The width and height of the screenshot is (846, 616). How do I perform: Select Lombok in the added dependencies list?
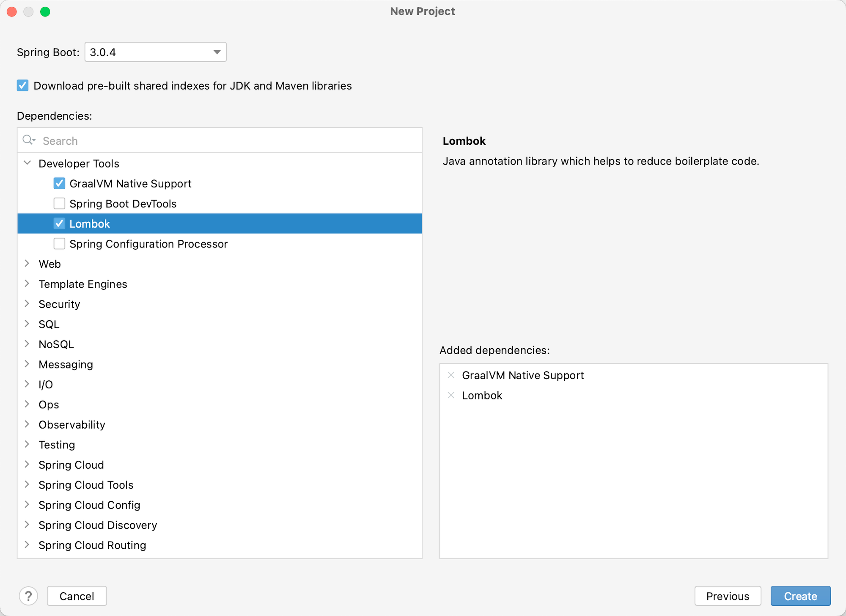(482, 395)
